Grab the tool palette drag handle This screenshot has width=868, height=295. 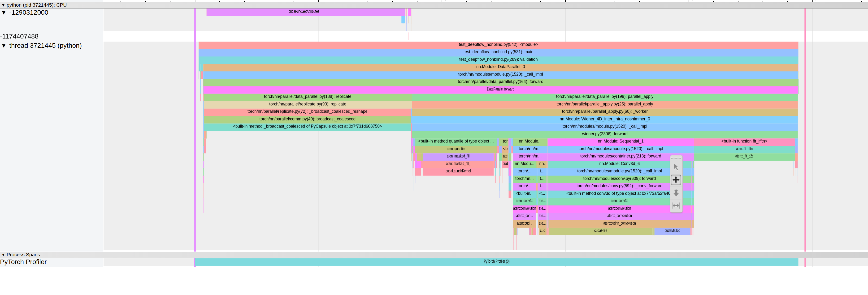tap(676, 158)
